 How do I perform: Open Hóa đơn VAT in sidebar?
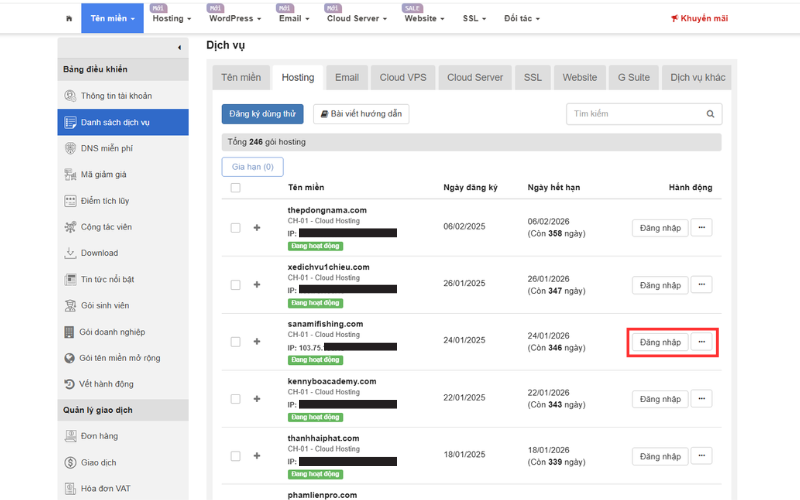[x=123, y=489]
